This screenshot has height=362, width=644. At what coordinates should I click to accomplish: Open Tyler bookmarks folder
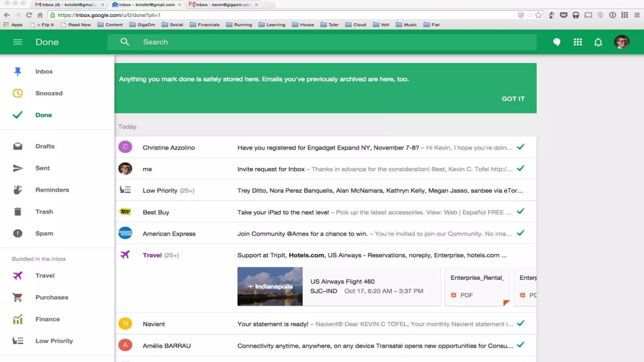330,25
